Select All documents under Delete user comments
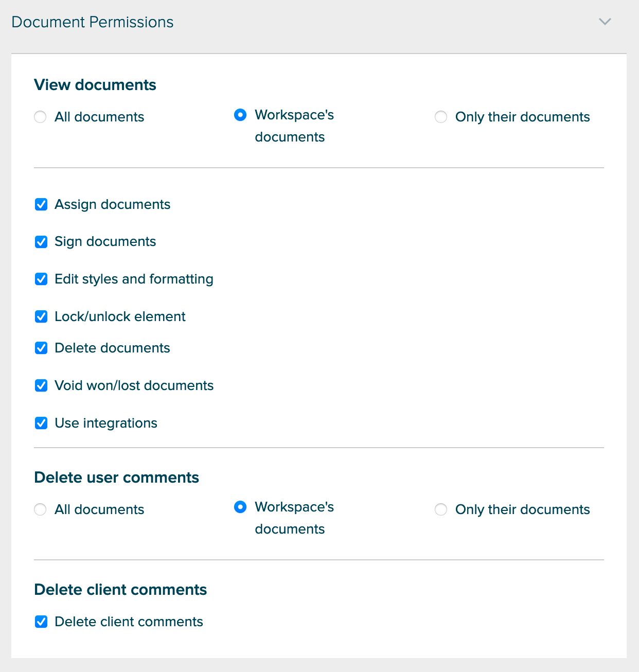The width and height of the screenshot is (639, 672). click(40, 509)
